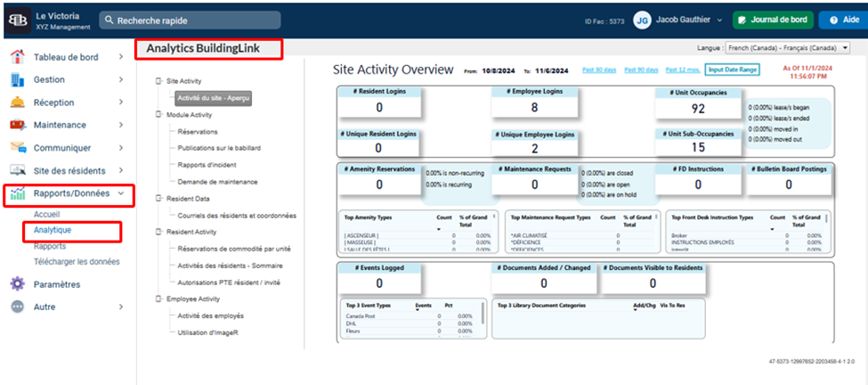Click the Réception bell icon
The height and width of the screenshot is (385, 868).
tap(18, 102)
